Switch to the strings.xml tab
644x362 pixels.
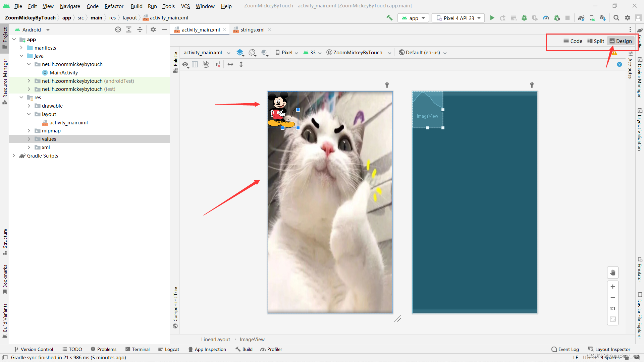pos(252,30)
